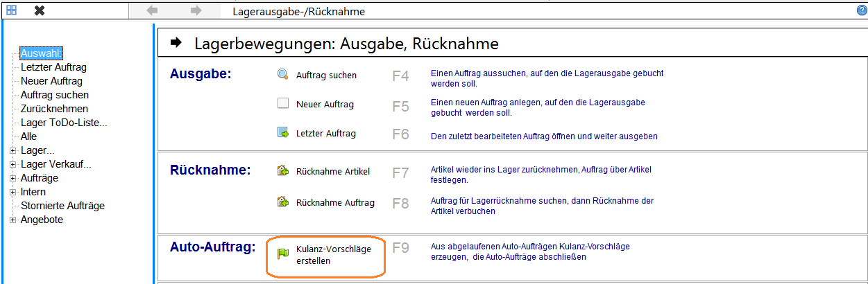Expand the Intern tree node
The image size is (868, 284).
[13, 192]
